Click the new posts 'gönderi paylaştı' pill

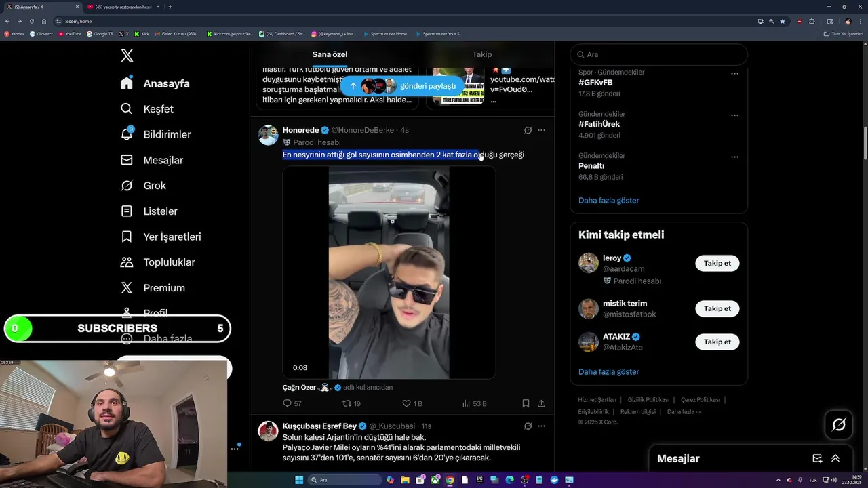[403, 86]
